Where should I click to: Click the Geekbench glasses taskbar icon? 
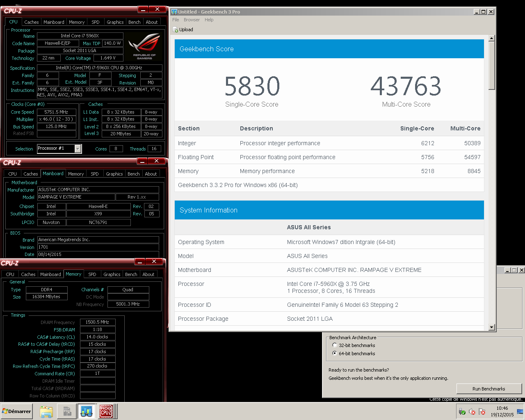87,411
